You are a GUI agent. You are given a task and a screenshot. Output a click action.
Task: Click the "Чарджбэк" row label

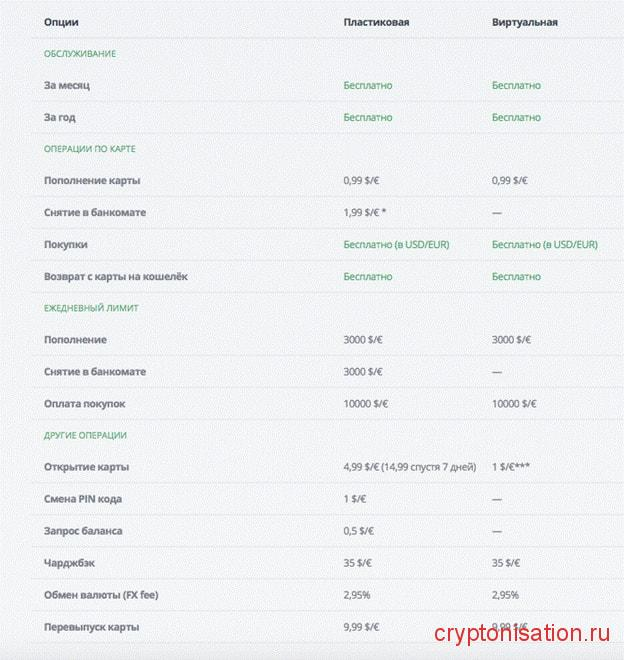(x=69, y=563)
